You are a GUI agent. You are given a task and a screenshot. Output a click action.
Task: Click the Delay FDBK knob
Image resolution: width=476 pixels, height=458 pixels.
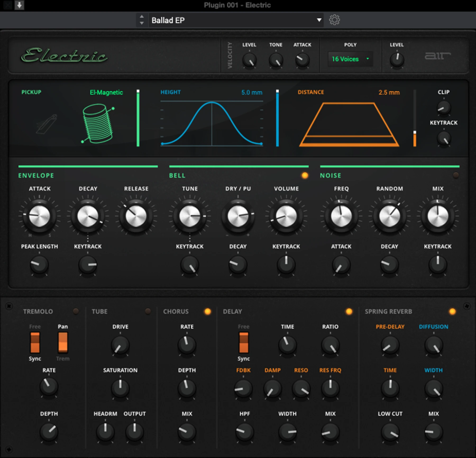point(243,389)
